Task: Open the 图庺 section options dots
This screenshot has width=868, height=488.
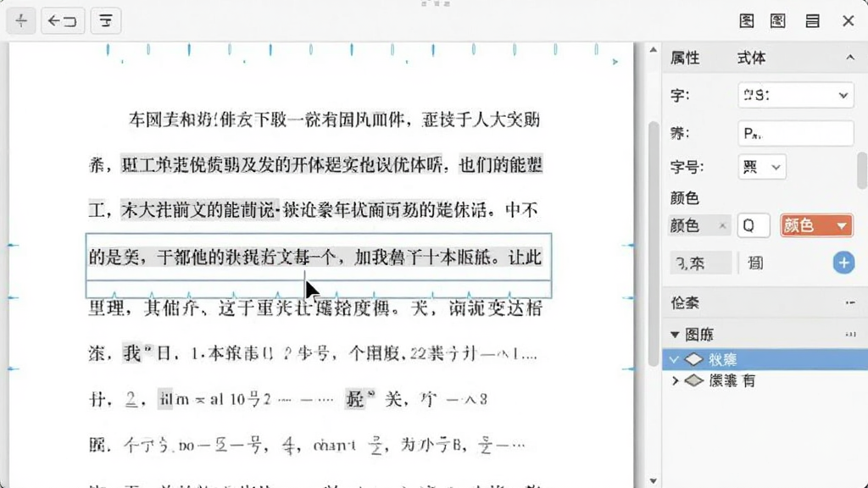Action: [x=851, y=334]
